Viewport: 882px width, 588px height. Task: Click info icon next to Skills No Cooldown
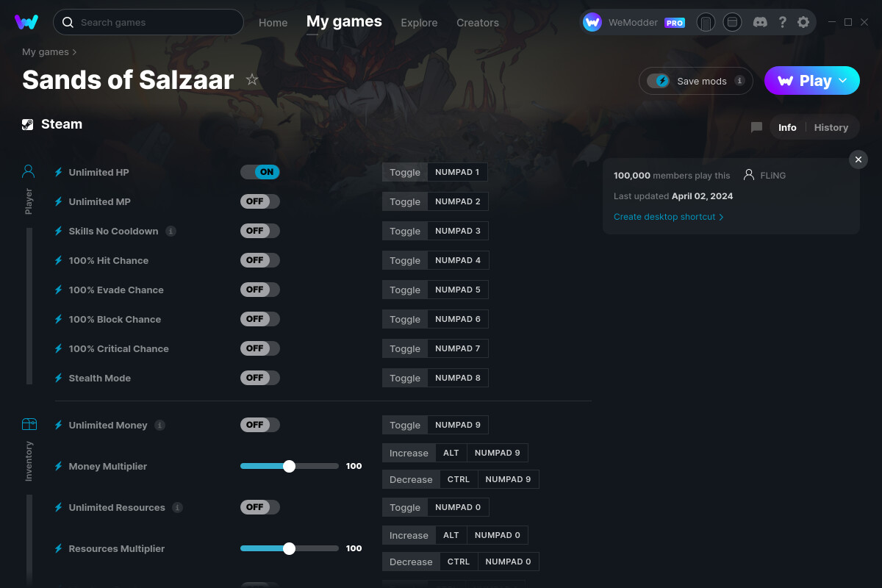[x=171, y=231]
